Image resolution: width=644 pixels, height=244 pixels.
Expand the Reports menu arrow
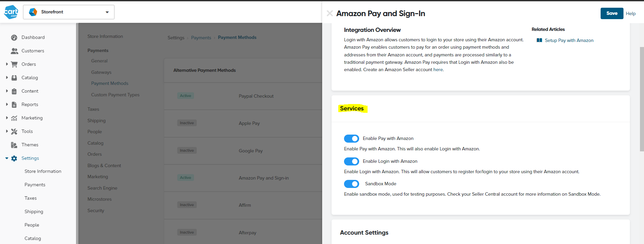point(7,104)
